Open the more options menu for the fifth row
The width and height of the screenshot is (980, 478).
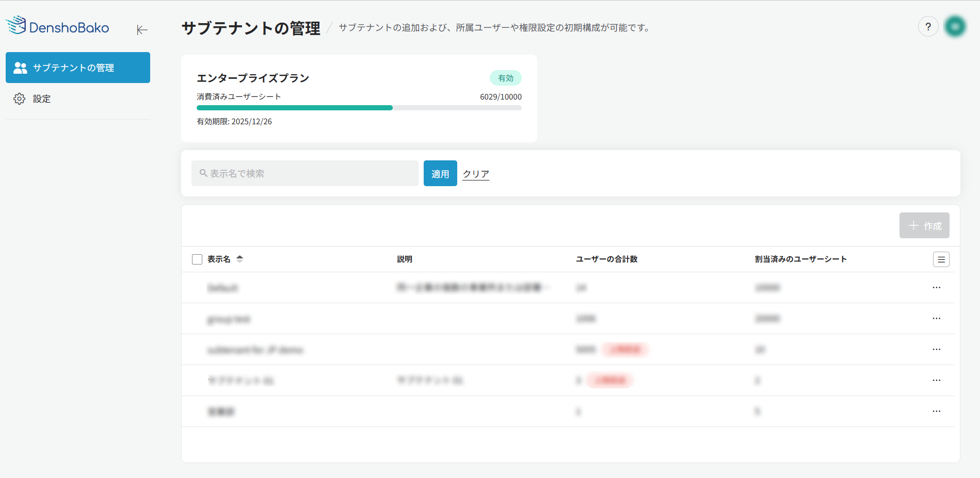937,411
